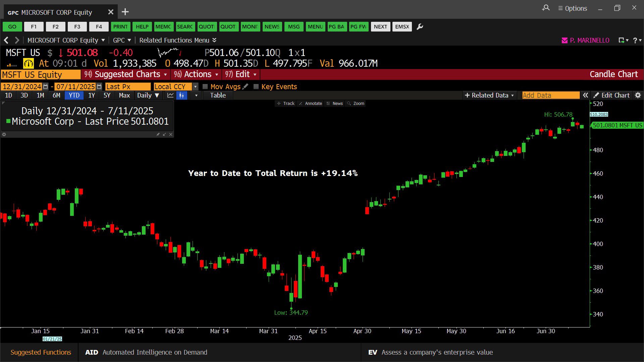Click the HELP function key
The height and width of the screenshot is (362, 644).
click(142, 26)
